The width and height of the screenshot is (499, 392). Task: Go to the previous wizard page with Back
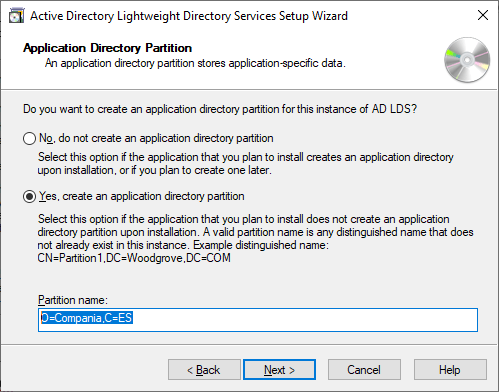(x=204, y=369)
